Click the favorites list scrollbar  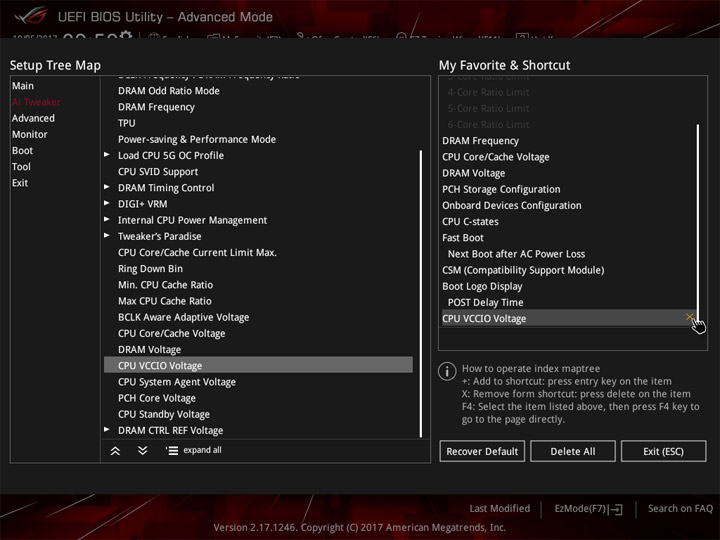tap(698, 224)
